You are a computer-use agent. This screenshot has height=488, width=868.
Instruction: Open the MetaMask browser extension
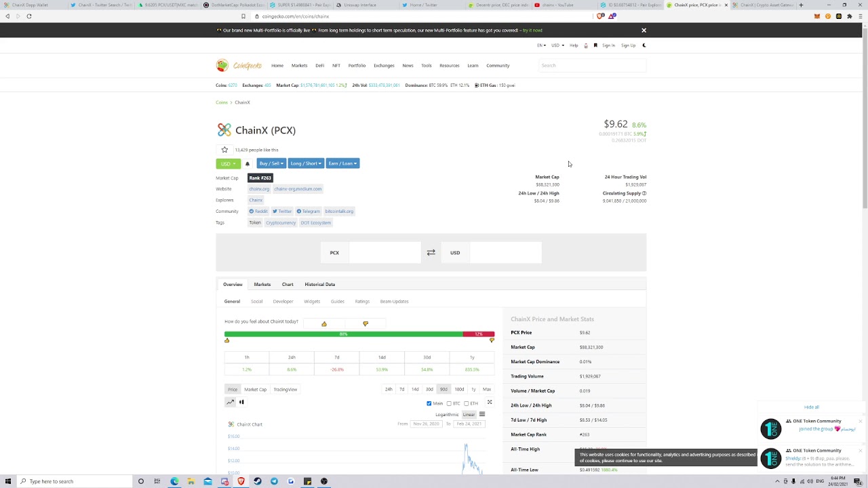pos(817,16)
